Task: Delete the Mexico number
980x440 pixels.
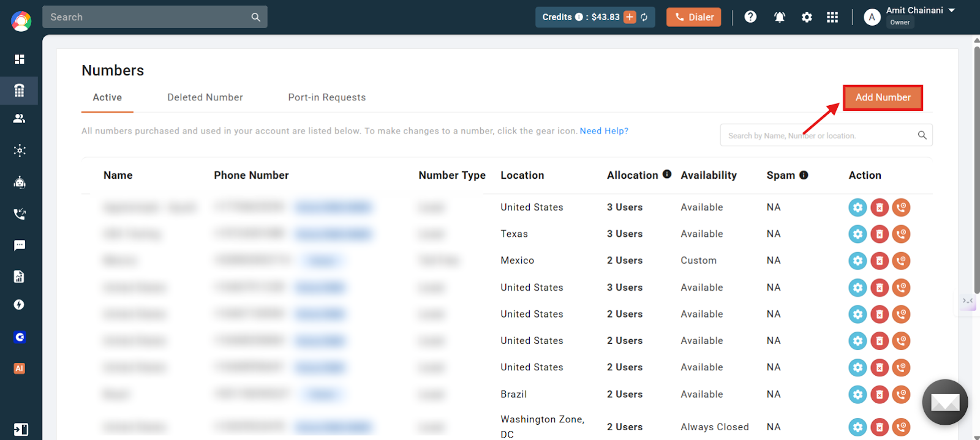Action: tap(880, 261)
